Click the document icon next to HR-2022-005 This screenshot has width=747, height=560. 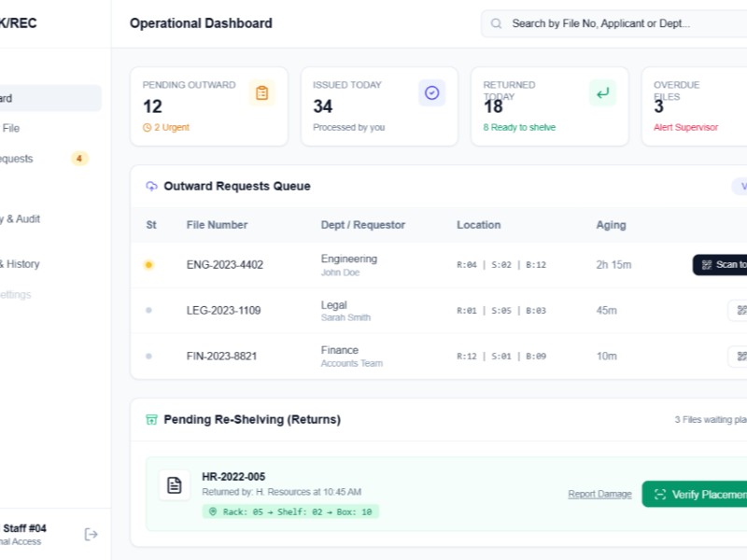point(175,483)
